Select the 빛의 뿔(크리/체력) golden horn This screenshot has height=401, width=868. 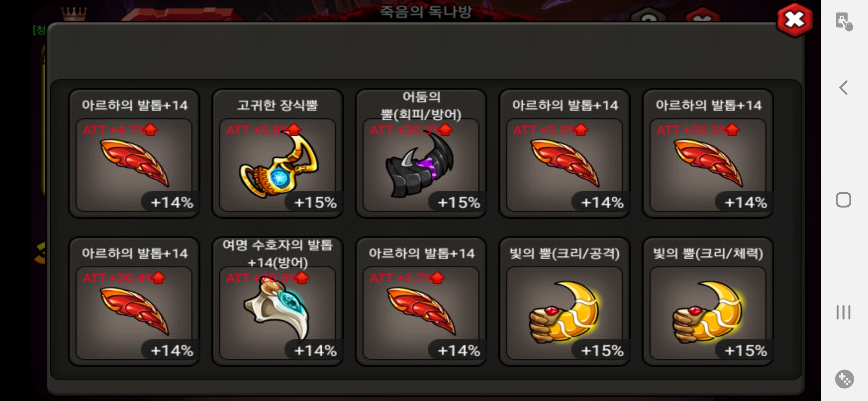tap(708, 301)
